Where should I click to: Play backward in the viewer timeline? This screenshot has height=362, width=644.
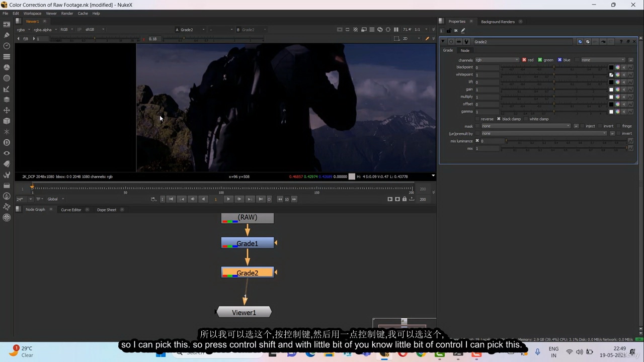pyautogui.click(x=203, y=199)
